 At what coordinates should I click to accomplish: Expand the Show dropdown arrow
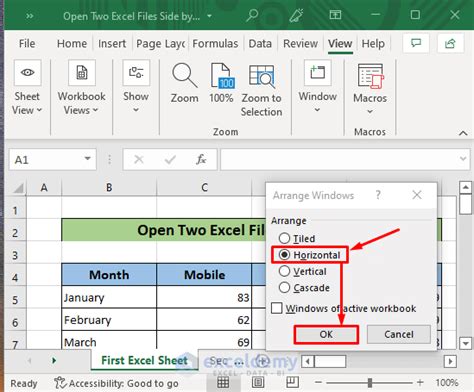136,110
